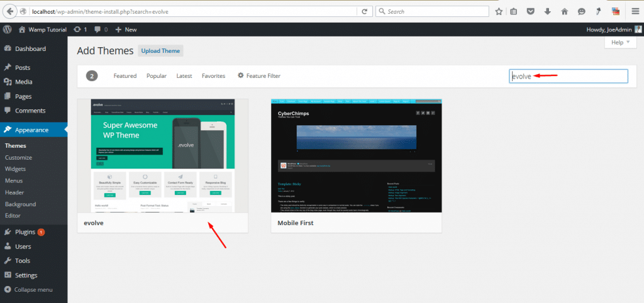Click the Mobile First theme screenshot
This screenshot has width=644, height=303.
pyautogui.click(x=356, y=156)
